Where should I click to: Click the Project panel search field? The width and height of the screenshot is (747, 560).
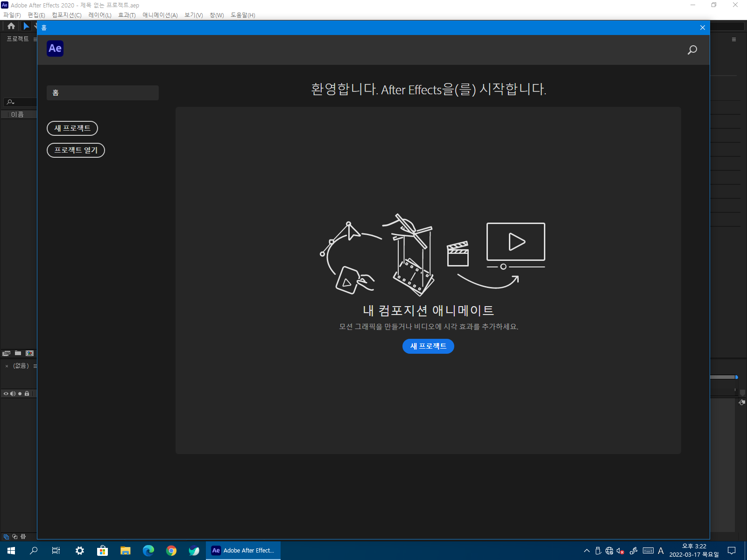tap(20, 102)
